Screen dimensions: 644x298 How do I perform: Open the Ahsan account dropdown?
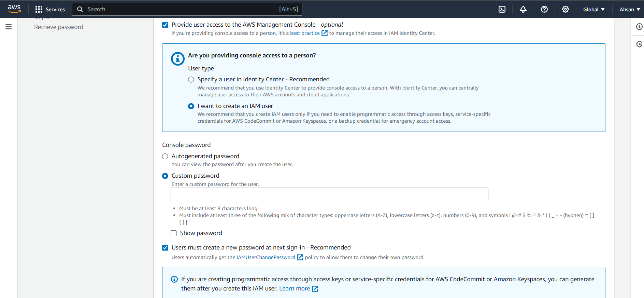[630, 9]
